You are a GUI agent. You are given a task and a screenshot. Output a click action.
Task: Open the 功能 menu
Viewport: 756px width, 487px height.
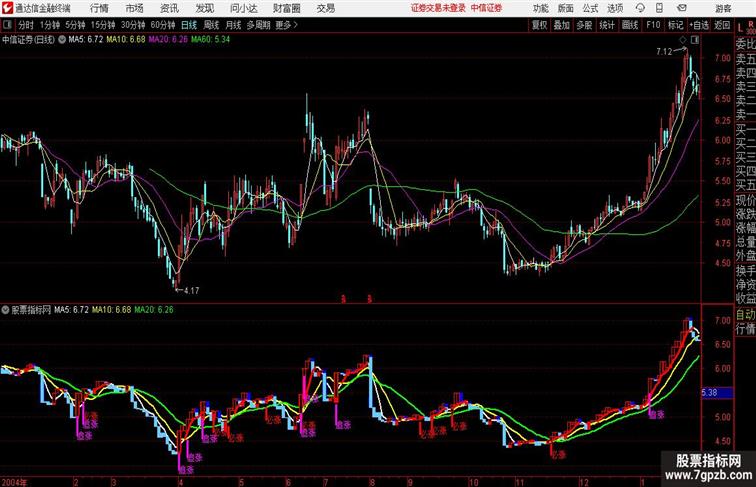coord(540,8)
